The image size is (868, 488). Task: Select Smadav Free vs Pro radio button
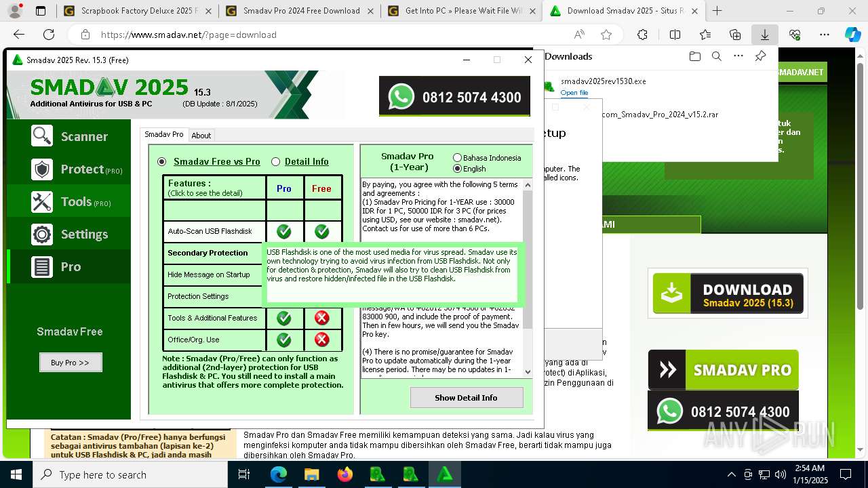click(x=161, y=161)
